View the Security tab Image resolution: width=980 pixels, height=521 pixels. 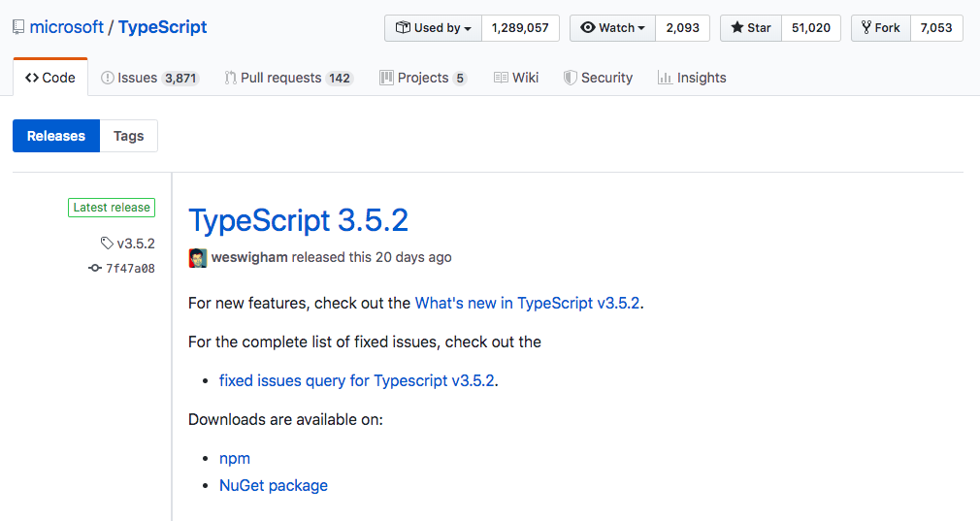[598, 78]
